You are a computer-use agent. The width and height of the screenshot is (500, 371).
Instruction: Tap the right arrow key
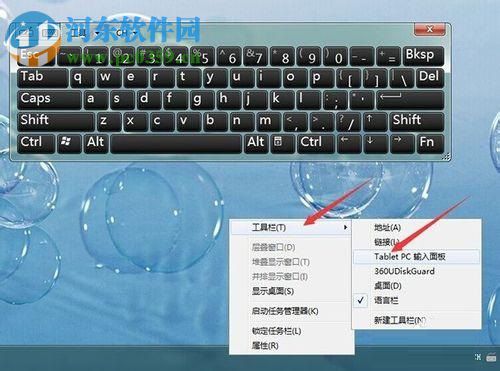(x=402, y=143)
